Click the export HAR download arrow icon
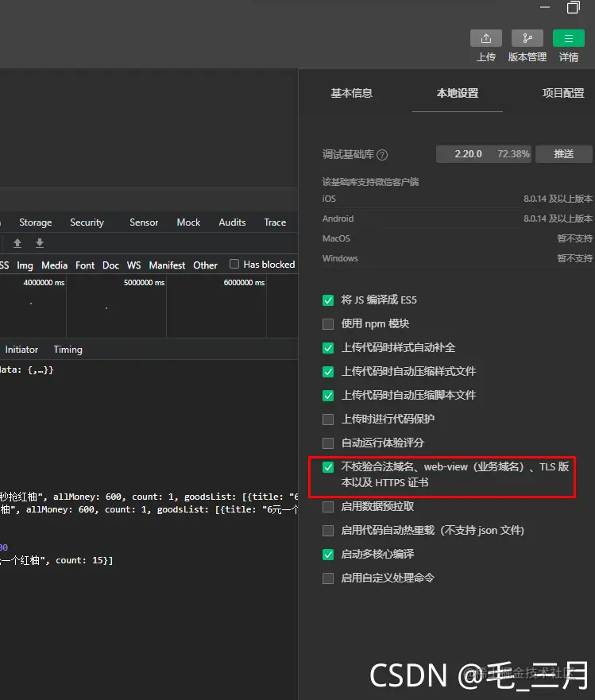The height and width of the screenshot is (700, 595). coord(40,243)
